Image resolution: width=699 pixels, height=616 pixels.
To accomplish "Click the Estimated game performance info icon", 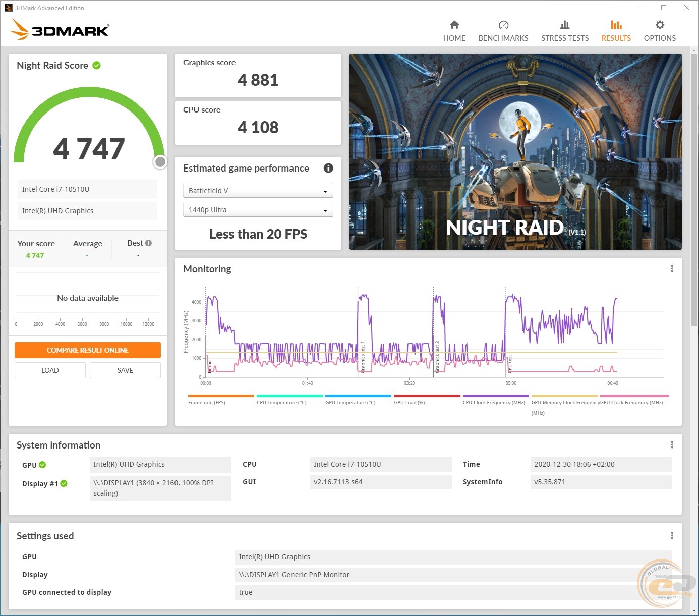I will click(328, 168).
